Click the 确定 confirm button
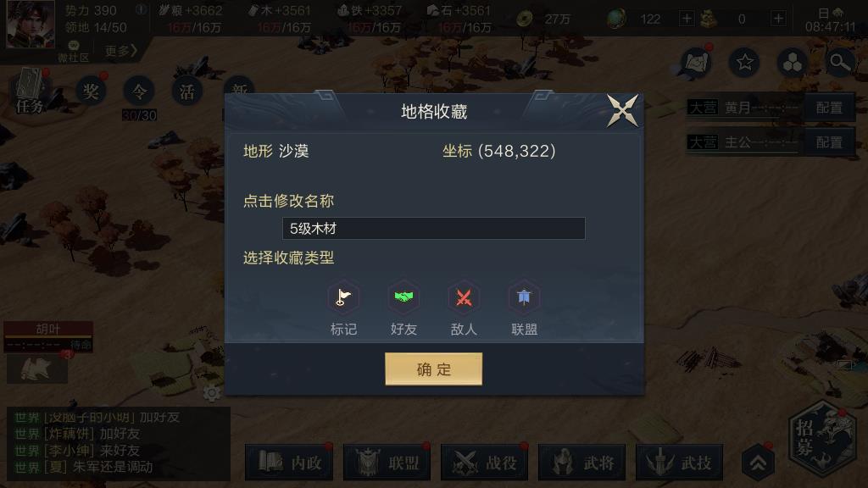 [433, 369]
